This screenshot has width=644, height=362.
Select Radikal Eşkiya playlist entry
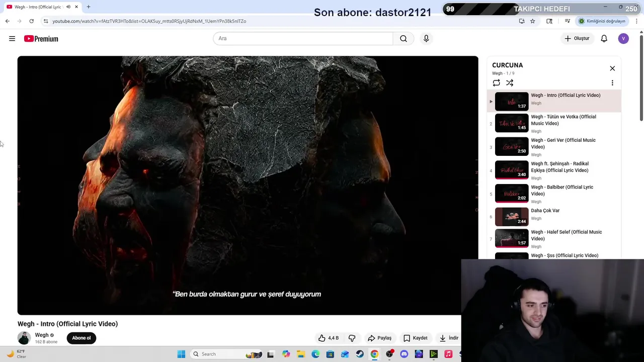(x=554, y=170)
